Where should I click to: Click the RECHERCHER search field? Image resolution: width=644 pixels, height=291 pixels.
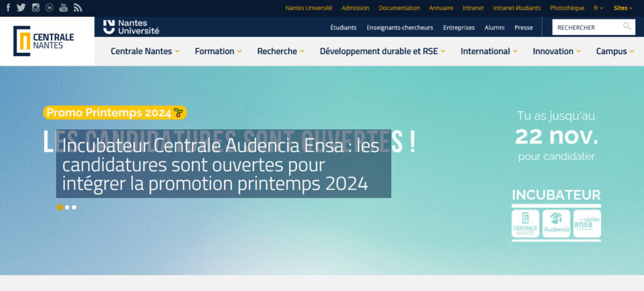[594, 27]
